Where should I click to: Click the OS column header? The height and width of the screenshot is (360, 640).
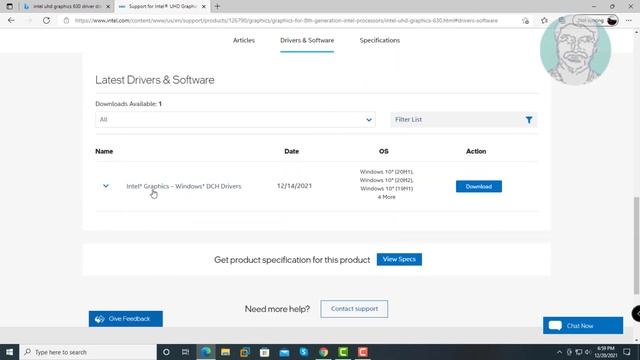(384, 151)
